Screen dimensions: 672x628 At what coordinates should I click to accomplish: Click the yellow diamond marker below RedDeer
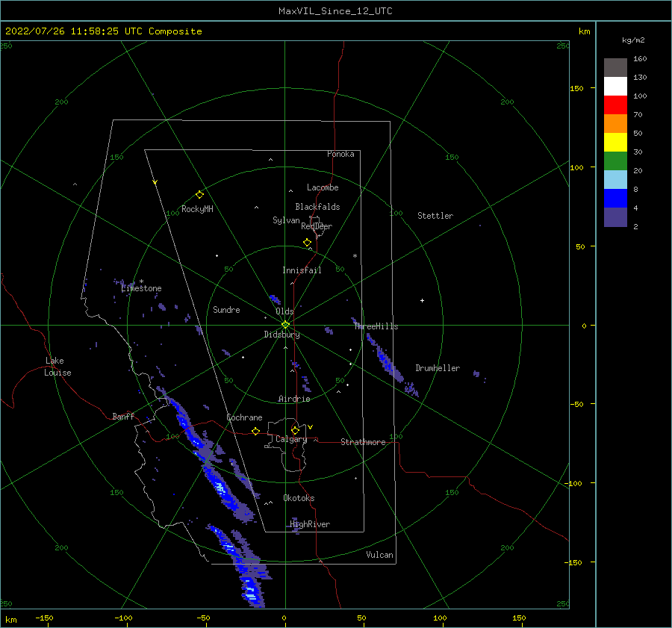pyautogui.click(x=308, y=243)
